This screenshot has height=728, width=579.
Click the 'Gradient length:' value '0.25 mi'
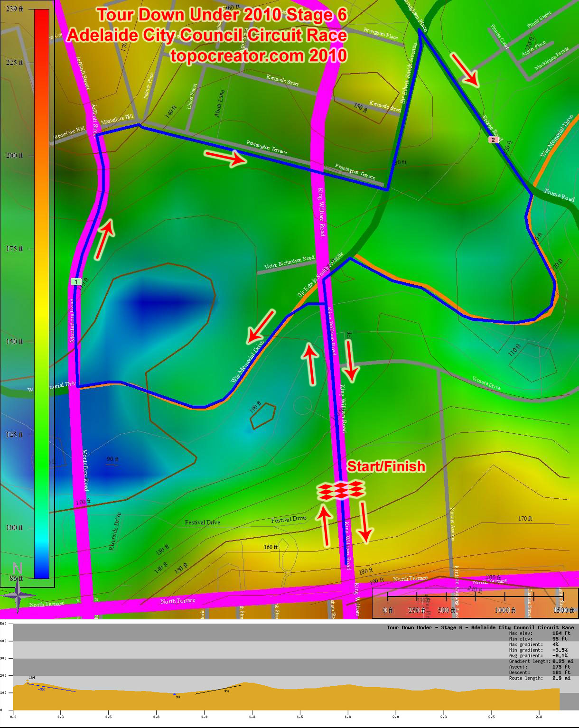(563, 661)
